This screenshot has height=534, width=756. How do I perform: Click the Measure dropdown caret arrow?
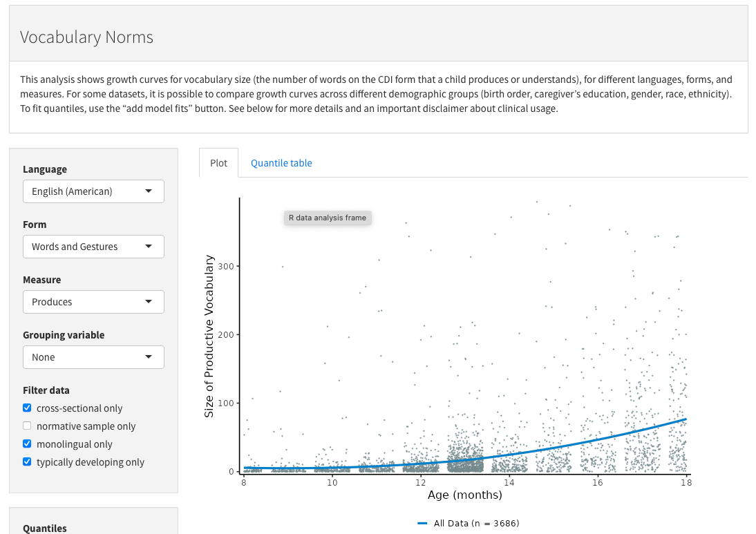point(149,302)
